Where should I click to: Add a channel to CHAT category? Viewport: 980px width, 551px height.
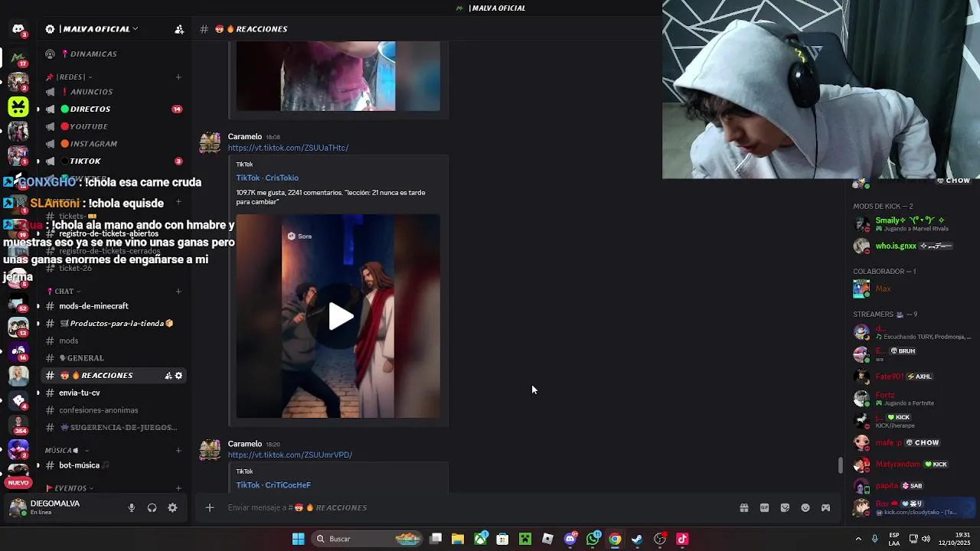(x=178, y=291)
